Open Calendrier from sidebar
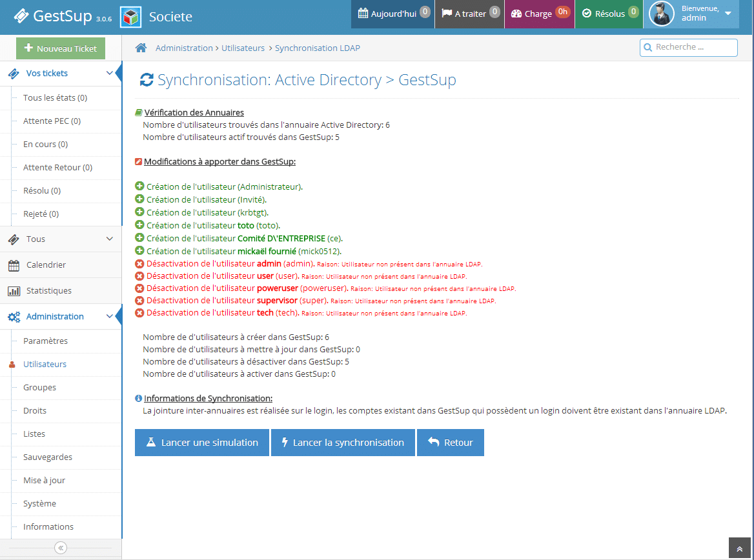 (61, 265)
